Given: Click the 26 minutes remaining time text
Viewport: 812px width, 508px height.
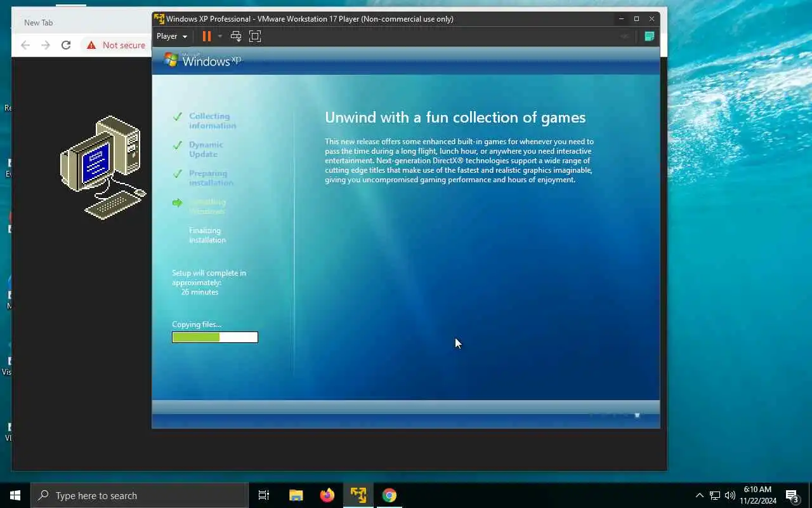Looking at the screenshot, I should pos(200,292).
